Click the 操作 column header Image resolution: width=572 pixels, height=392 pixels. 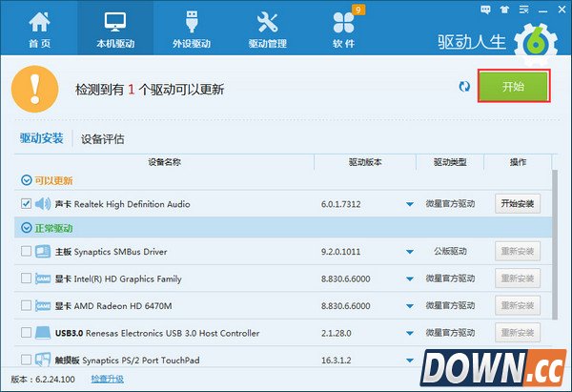[x=518, y=162]
